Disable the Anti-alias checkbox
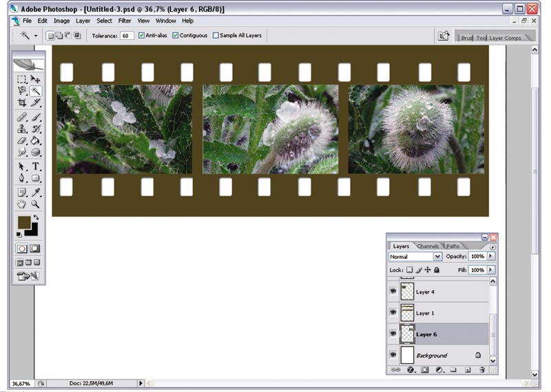 click(141, 36)
